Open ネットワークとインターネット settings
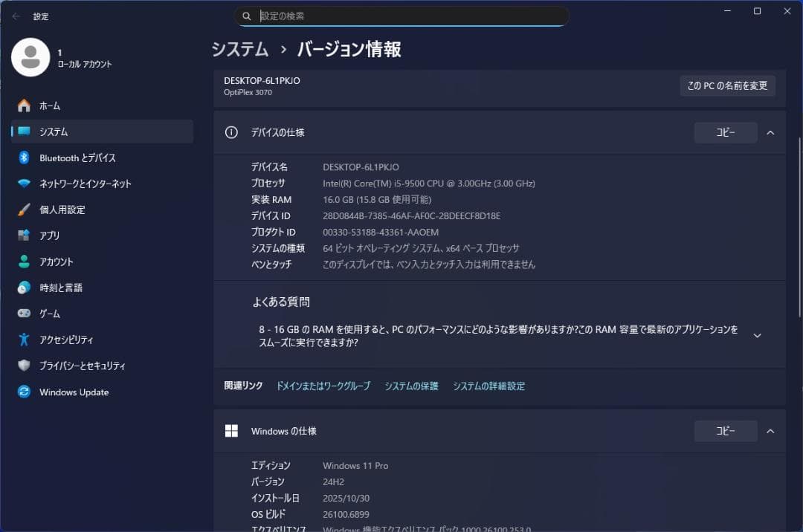This screenshot has width=803, height=532. (22, 184)
